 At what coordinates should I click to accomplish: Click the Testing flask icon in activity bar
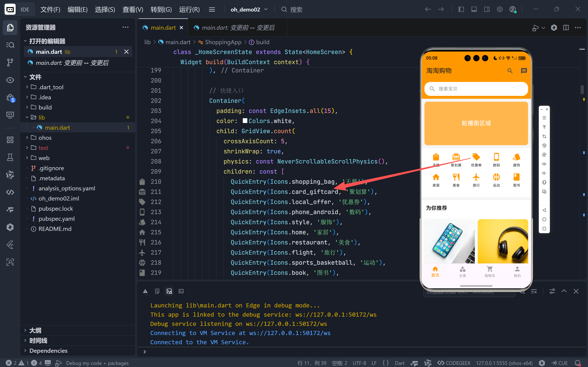coord(10,157)
